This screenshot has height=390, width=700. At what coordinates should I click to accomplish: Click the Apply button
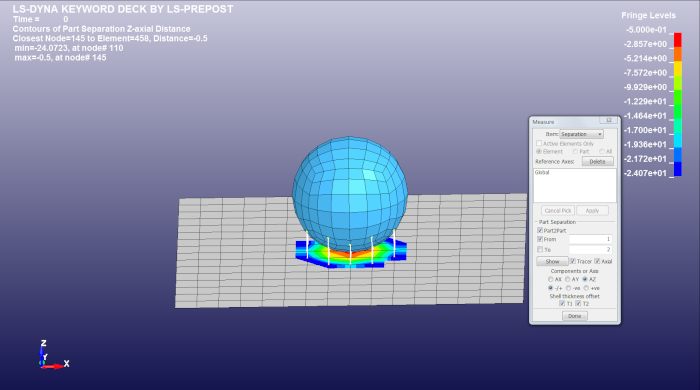[592, 211]
